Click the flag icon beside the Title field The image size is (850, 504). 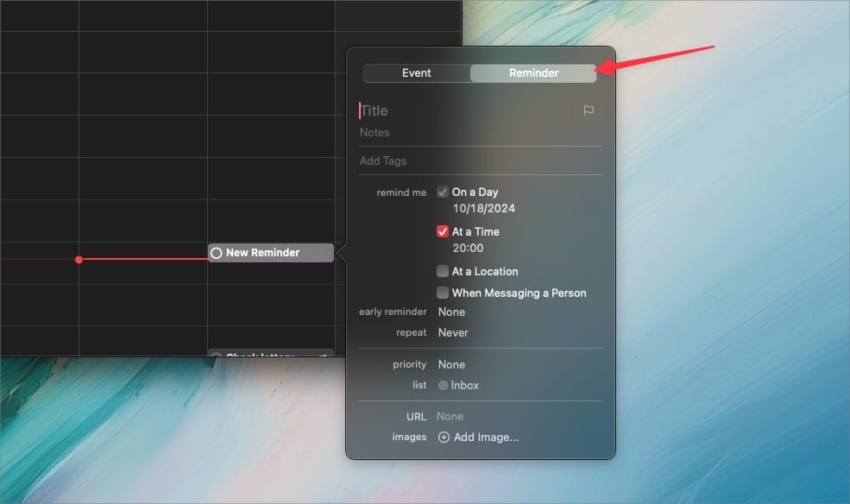click(588, 110)
